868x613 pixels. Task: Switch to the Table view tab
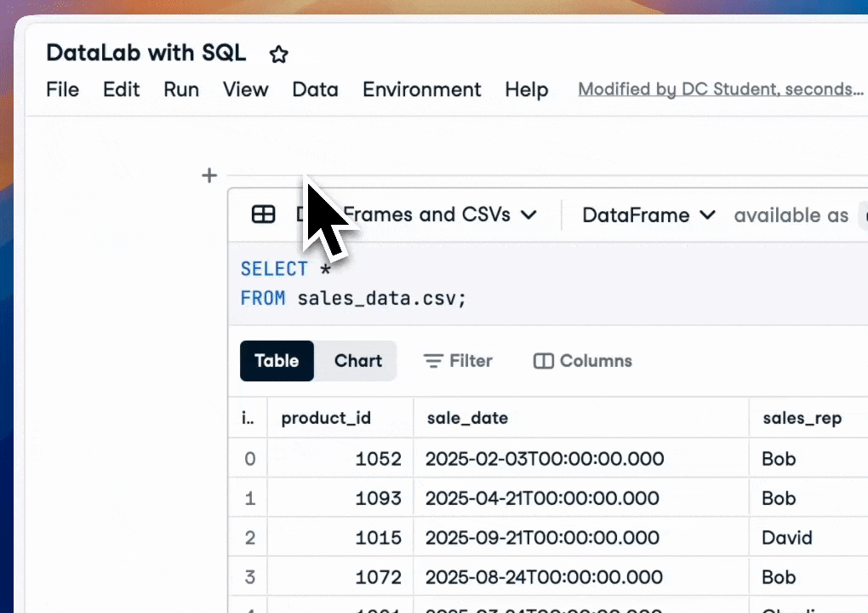277,361
